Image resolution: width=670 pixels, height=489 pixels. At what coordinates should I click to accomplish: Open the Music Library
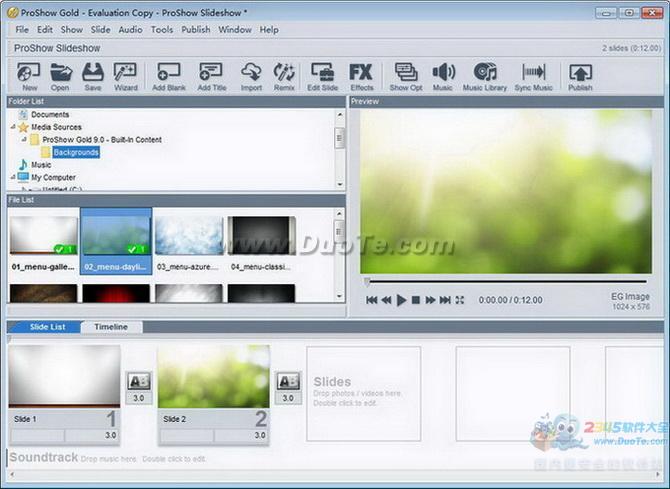click(x=485, y=76)
